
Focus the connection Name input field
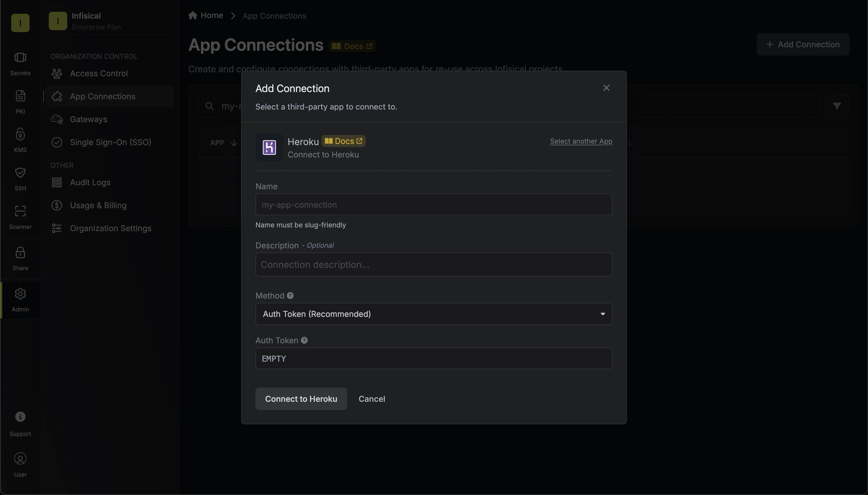tap(433, 204)
